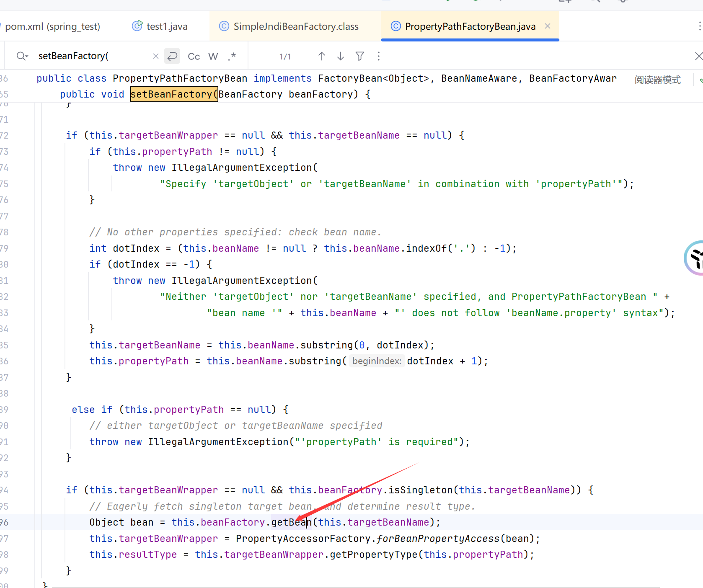703x588 pixels.
Task: Click the floating assistant icon at right edge
Action: (694, 258)
